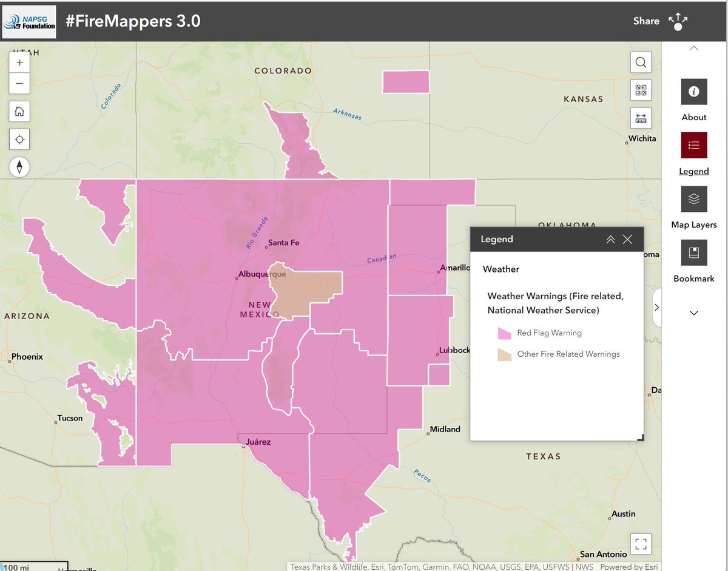The image size is (728, 571).
Task: Open the basemap gallery grid icon
Action: tap(641, 90)
